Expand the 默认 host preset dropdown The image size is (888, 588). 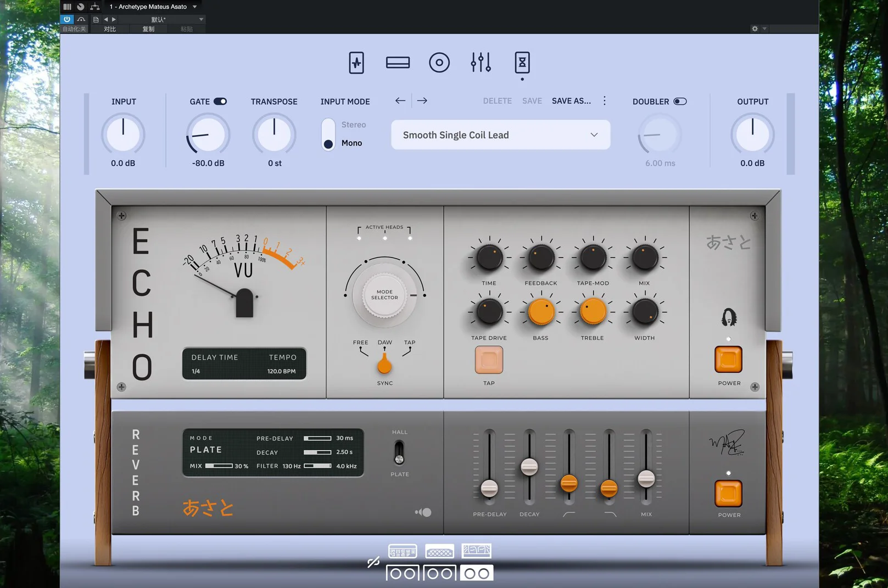[x=201, y=19]
